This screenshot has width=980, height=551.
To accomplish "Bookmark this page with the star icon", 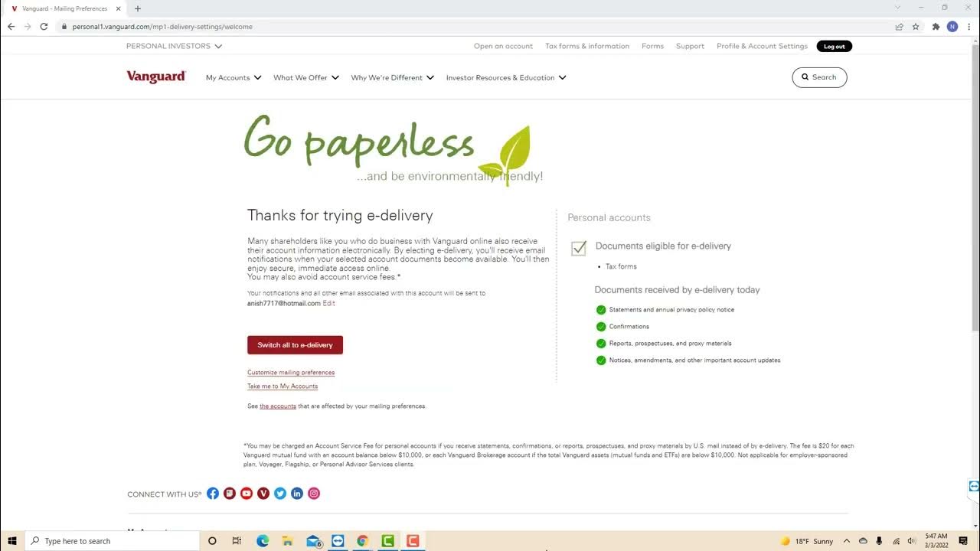I will coord(916,26).
